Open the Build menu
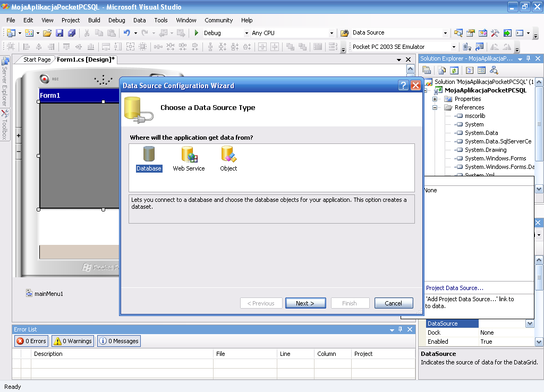 pos(94,20)
